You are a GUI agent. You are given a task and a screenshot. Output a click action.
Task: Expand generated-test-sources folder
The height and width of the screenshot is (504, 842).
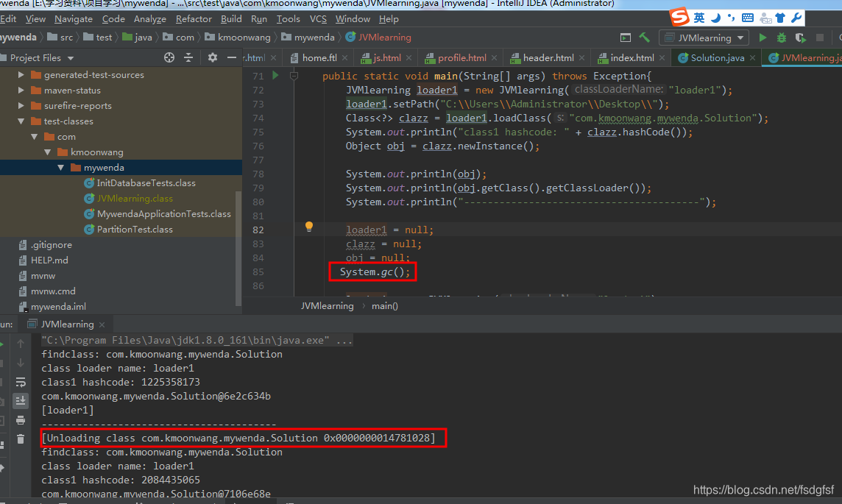21,74
